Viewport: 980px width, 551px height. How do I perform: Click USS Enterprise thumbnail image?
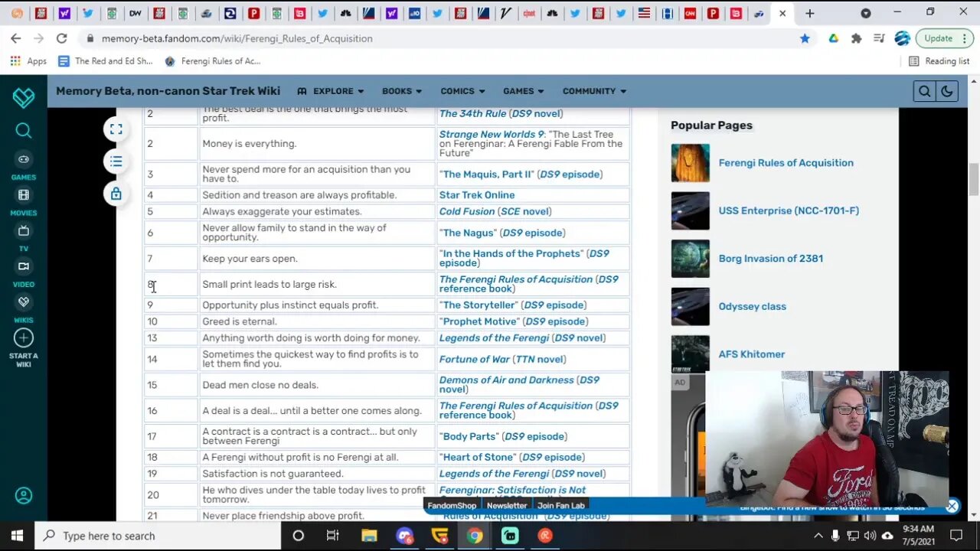[691, 210]
